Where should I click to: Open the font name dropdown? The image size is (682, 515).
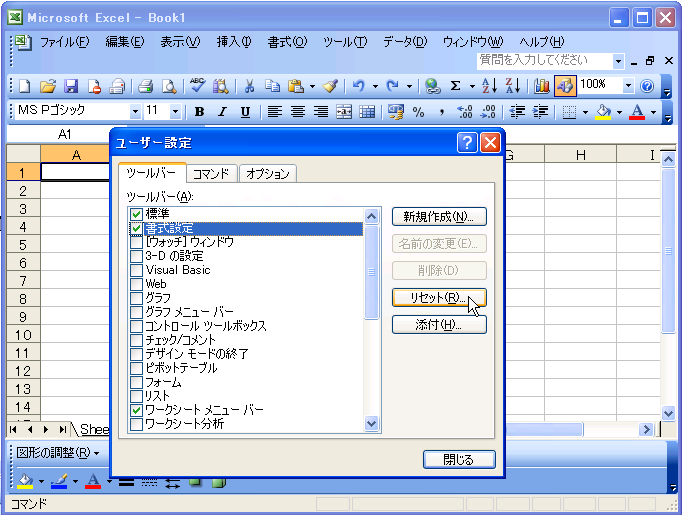point(135,112)
